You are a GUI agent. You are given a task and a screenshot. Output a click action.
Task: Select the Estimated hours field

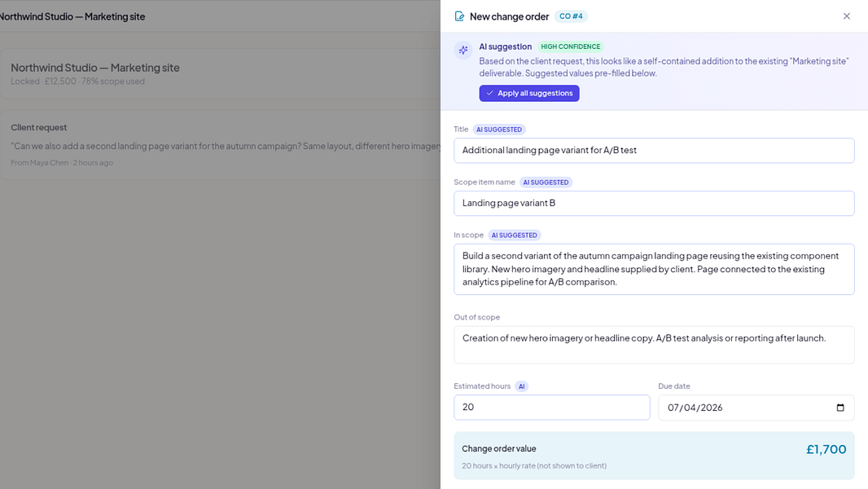tap(552, 407)
